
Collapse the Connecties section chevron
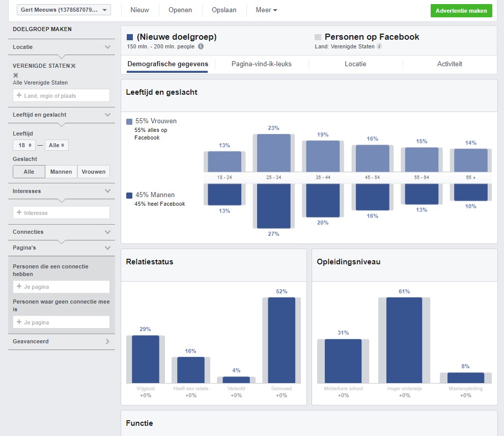click(108, 232)
